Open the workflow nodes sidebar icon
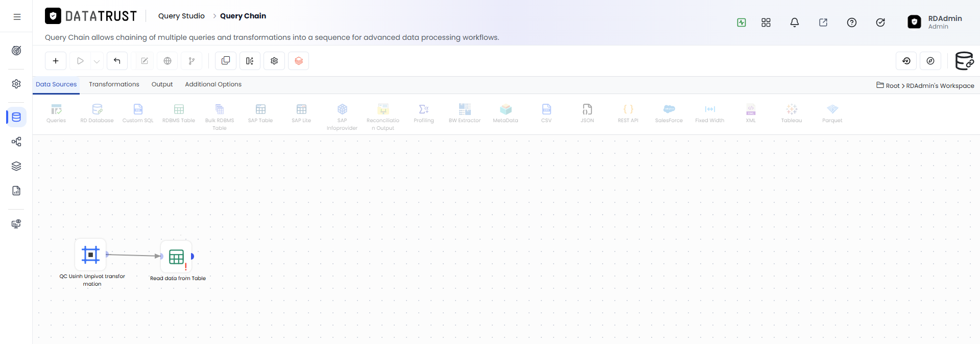This screenshot has height=344, width=980. click(x=16, y=142)
